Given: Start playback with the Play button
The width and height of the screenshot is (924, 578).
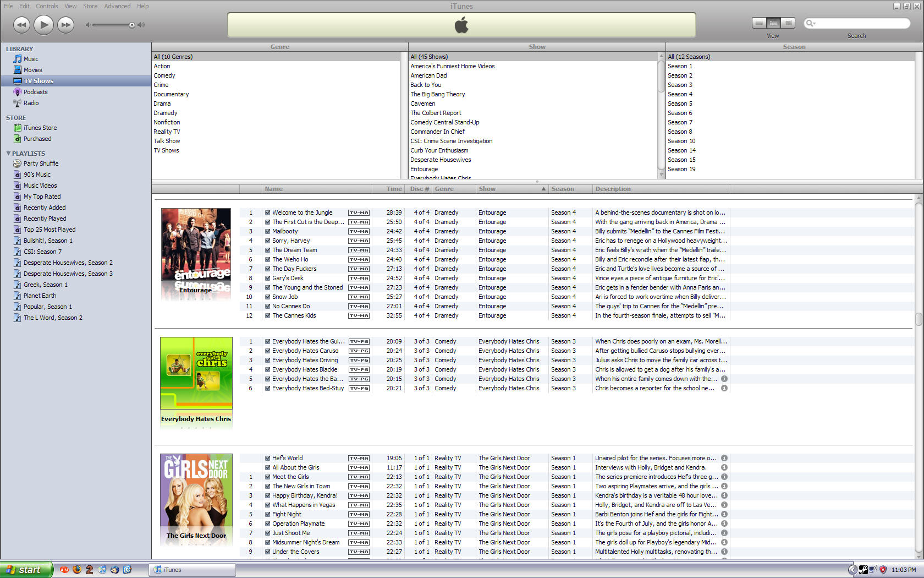Looking at the screenshot, I should pyautogui.click(x=43, y=25).
